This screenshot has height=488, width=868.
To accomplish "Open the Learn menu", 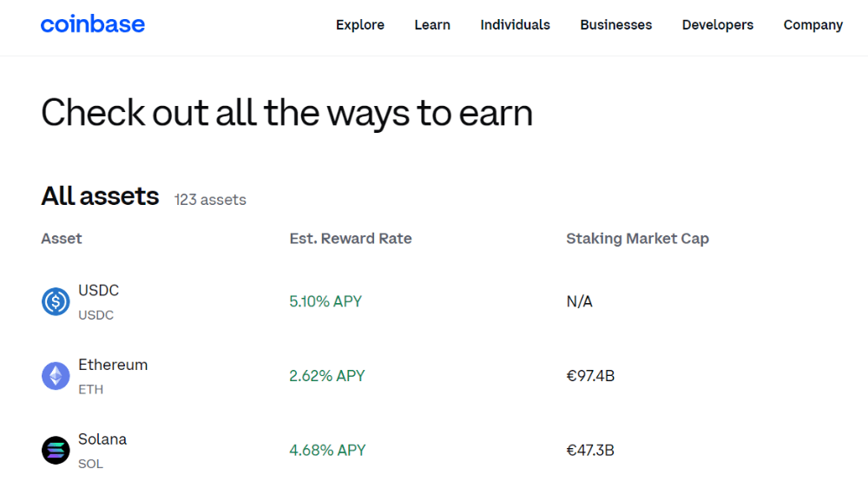I will pyautogui.click(x=431, y=25).
